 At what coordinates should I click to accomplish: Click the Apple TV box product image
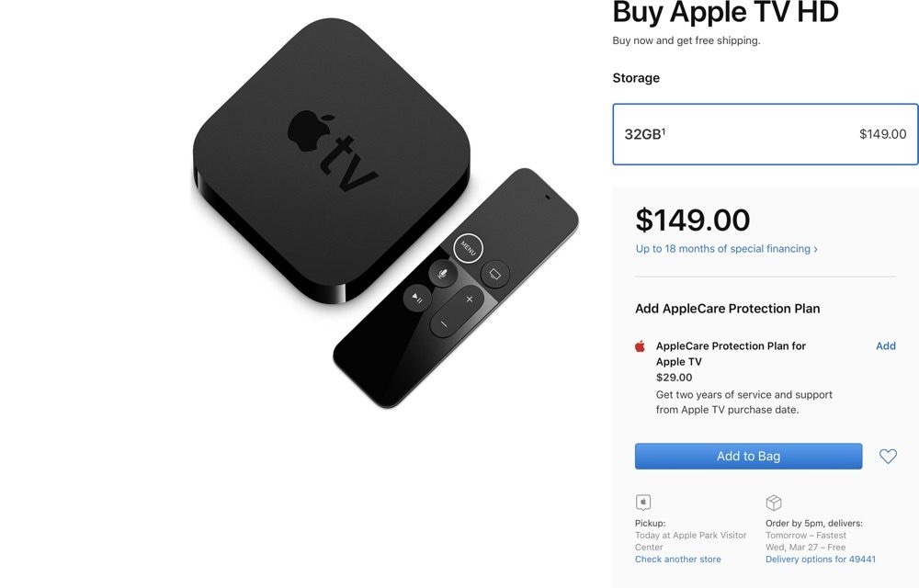point(332,160)
